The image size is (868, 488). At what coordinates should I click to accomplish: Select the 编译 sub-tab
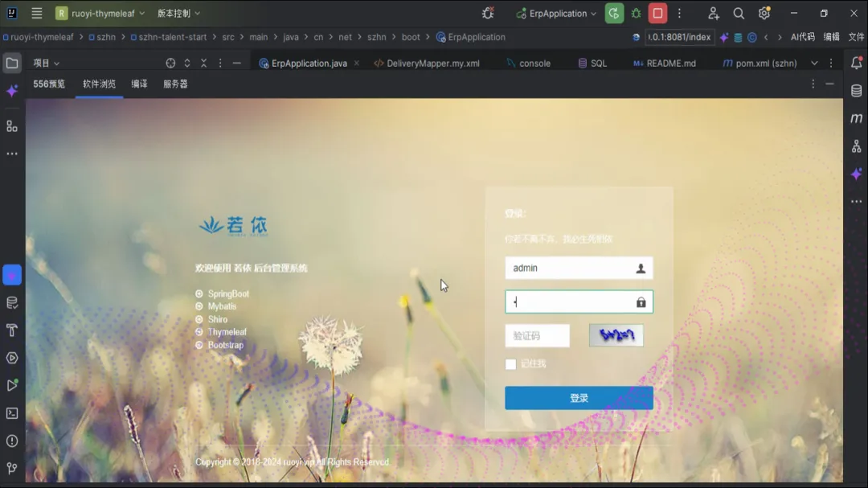click(x=140, y=84)
